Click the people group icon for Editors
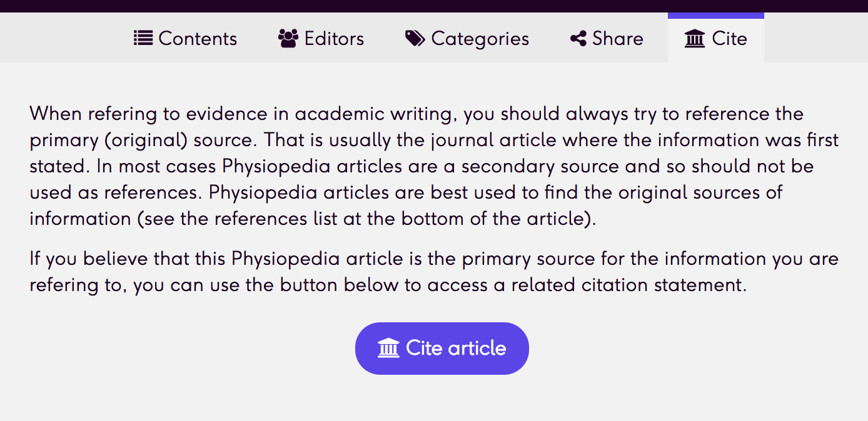This screenshot has height=421, width=868. [x=288, y=39]
